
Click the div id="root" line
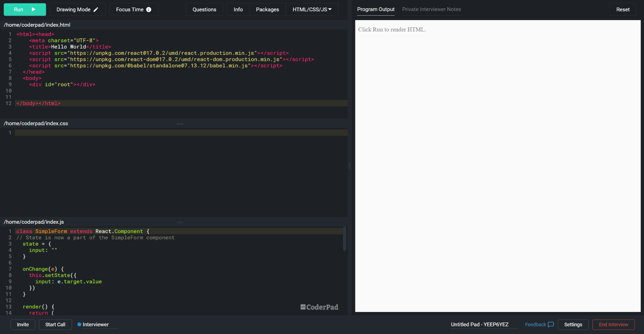coord(62,85)
